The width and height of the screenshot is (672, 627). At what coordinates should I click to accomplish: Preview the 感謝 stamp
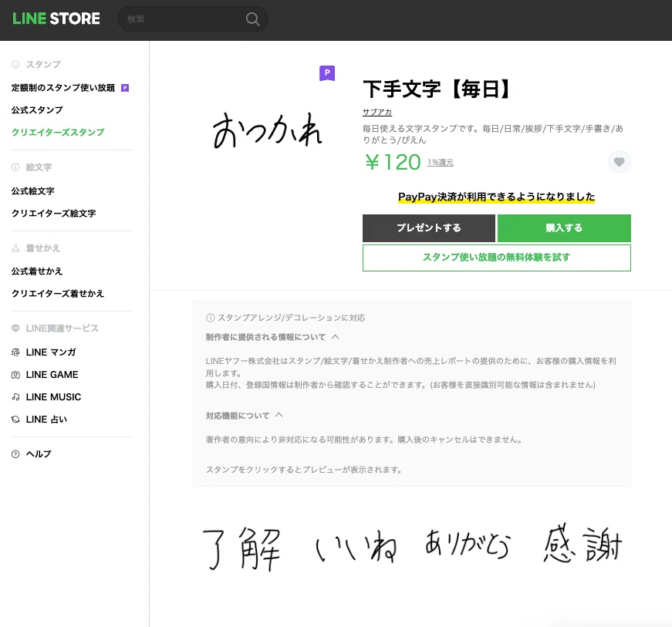(x=583, y=543)
